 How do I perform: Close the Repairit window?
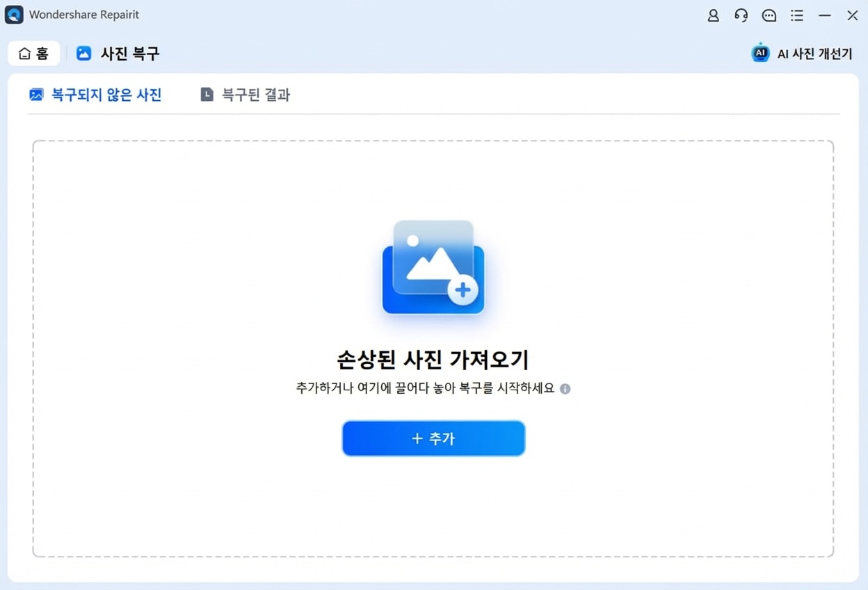(852, 15)
